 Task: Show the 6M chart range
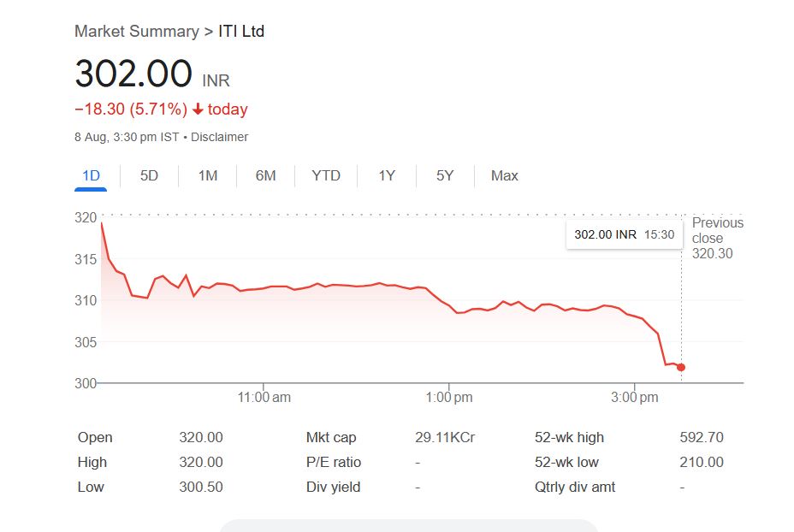pos(265,176)
